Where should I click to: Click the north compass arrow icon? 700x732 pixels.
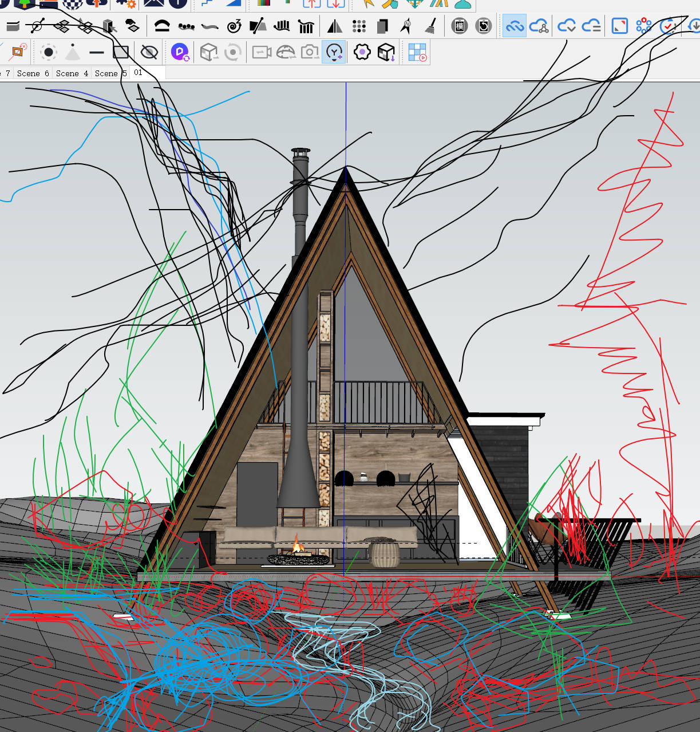click(x=406, y=26)
